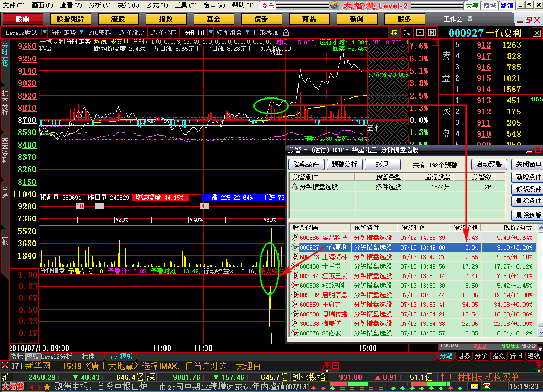543x392 pixels.
Task: Open the 文件 menu
Action: click(x=13, y=5)
